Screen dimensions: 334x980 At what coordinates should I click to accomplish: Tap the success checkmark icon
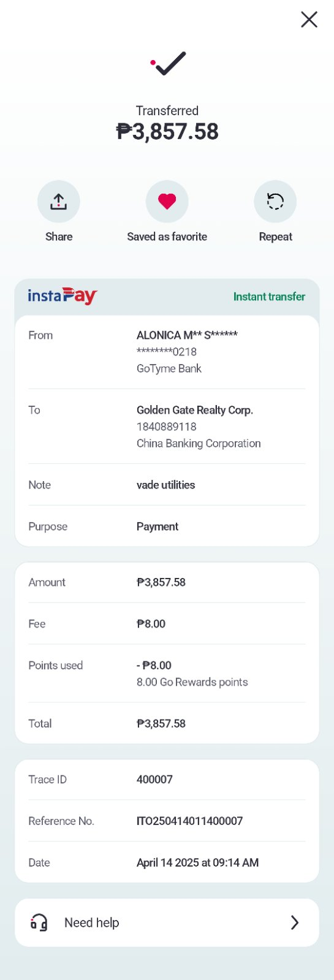(168, 63)
